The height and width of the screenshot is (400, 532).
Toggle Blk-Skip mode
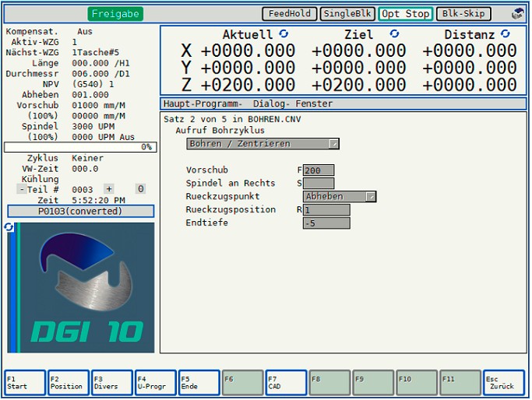tap(463, 14)
